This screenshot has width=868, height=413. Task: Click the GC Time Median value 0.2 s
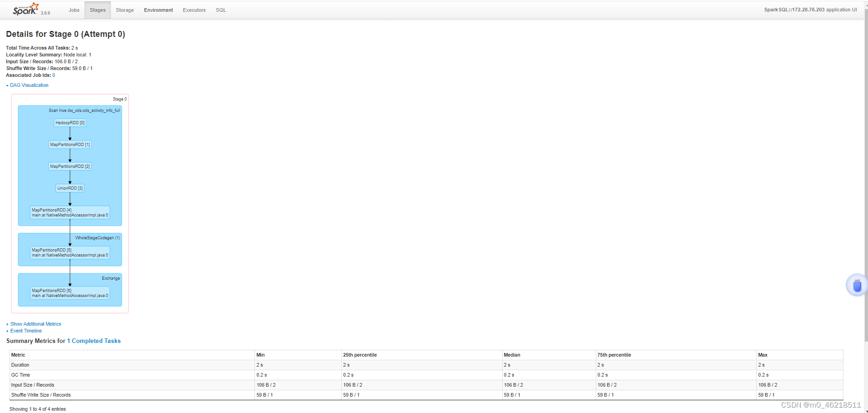(509, 375)
